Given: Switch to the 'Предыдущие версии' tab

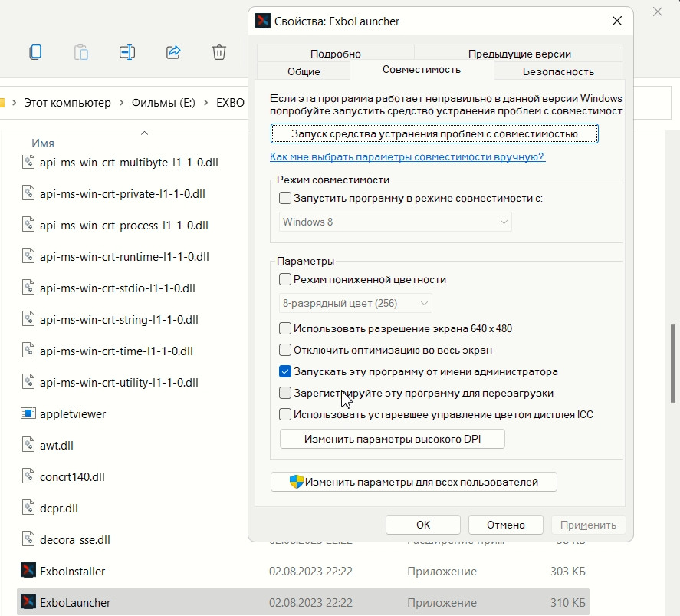Looking at the screenshot, I should pos(519,54).
